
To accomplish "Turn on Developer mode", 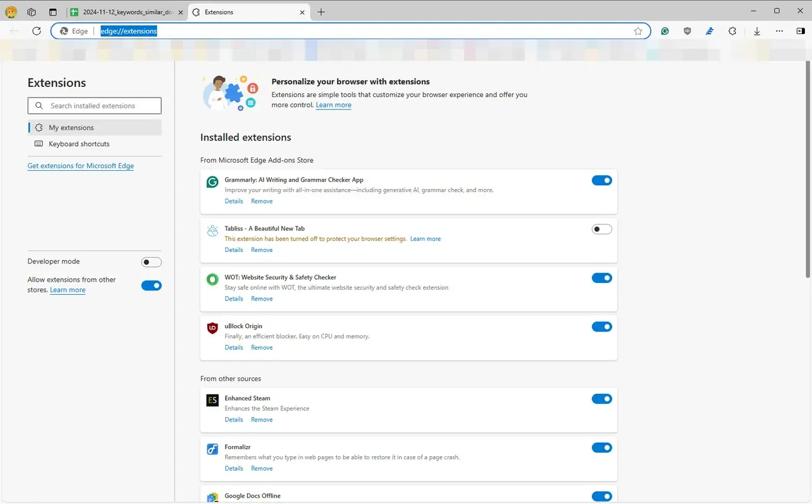I will (151, 261).
